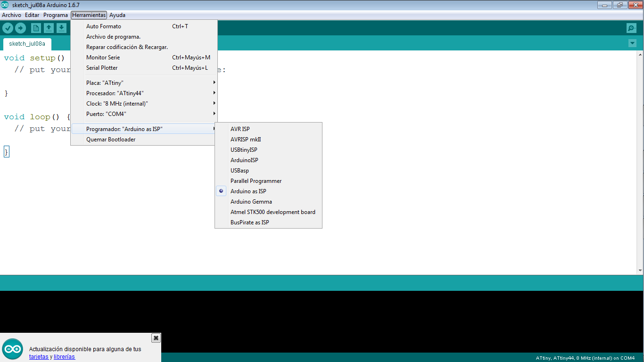Open Serial Monitor magnifier icon
This screenshot has width=644, height=362.
[x=631, y=28]
